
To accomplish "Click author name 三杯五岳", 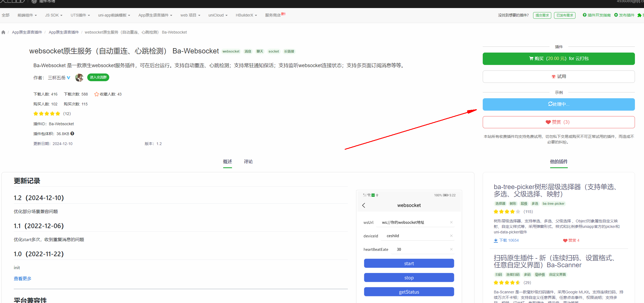I will [x=57, y=78].
